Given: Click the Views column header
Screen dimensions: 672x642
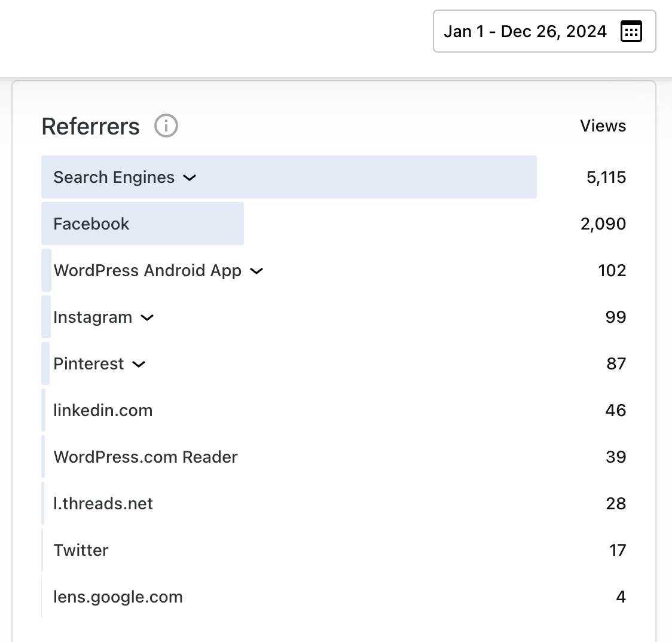Looking at the screenshot, I should (603, 126).
